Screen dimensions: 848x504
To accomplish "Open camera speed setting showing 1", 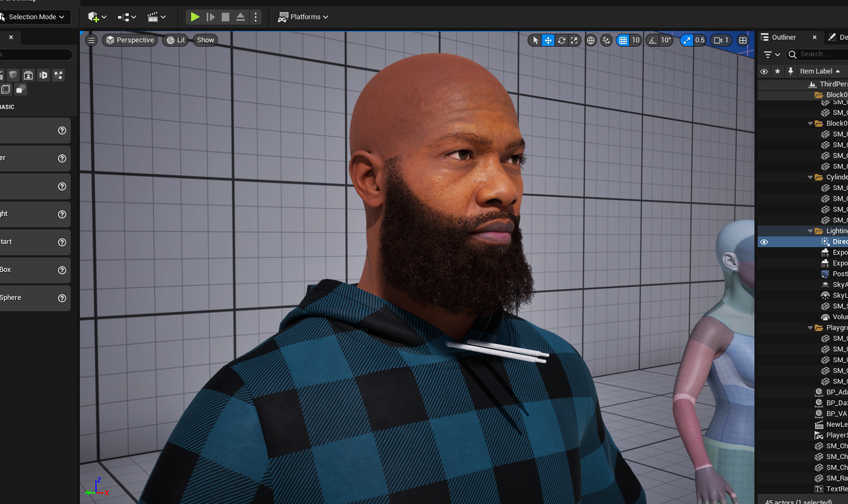I will click(721, 40).
